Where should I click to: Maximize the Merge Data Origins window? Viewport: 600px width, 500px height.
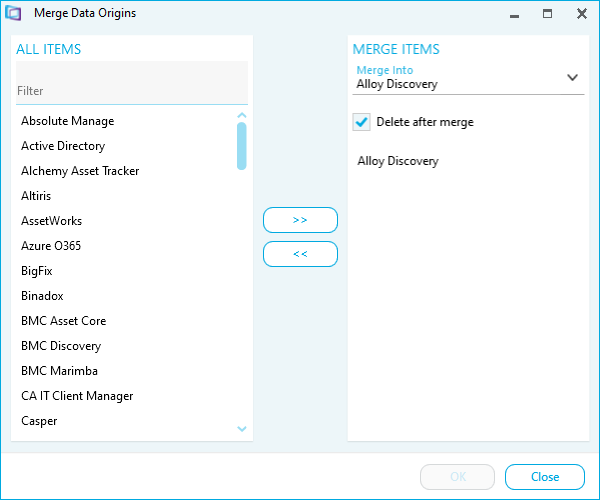click(548, 14)
